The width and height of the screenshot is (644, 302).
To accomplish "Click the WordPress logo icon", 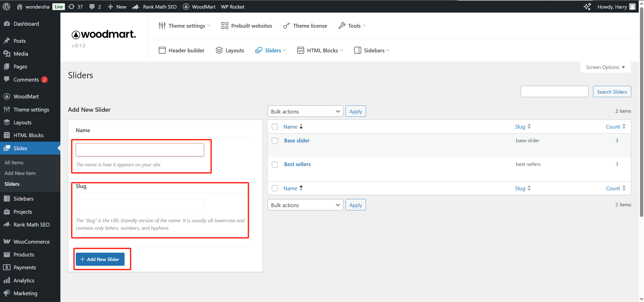I will (x=6, y=7).
